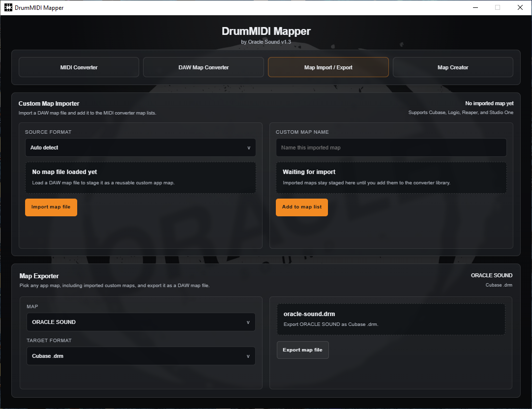Go to the Map Creator tab
Image resolution: width=532 pixels, height=409 pixels.
coord(453,67)
